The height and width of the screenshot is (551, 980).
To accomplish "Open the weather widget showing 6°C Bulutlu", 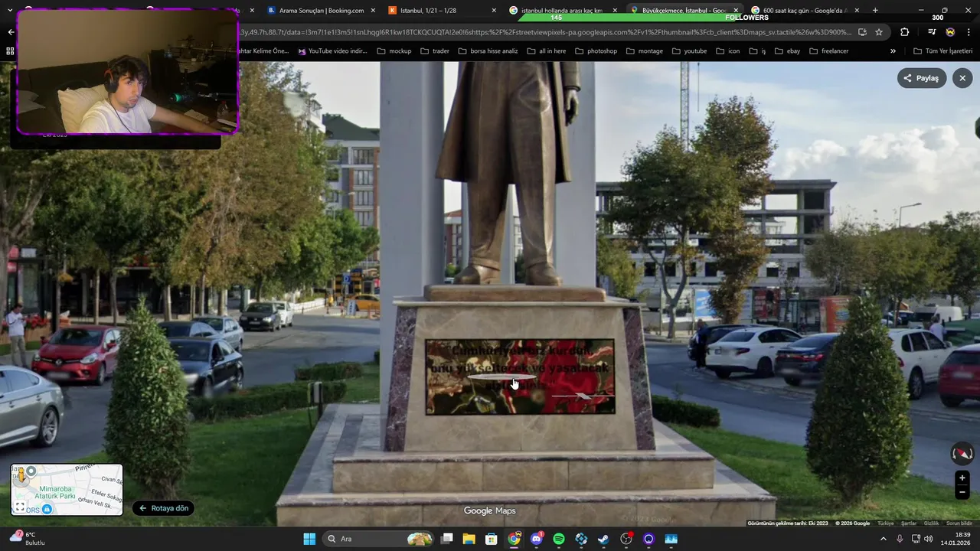I will (29, 539).
